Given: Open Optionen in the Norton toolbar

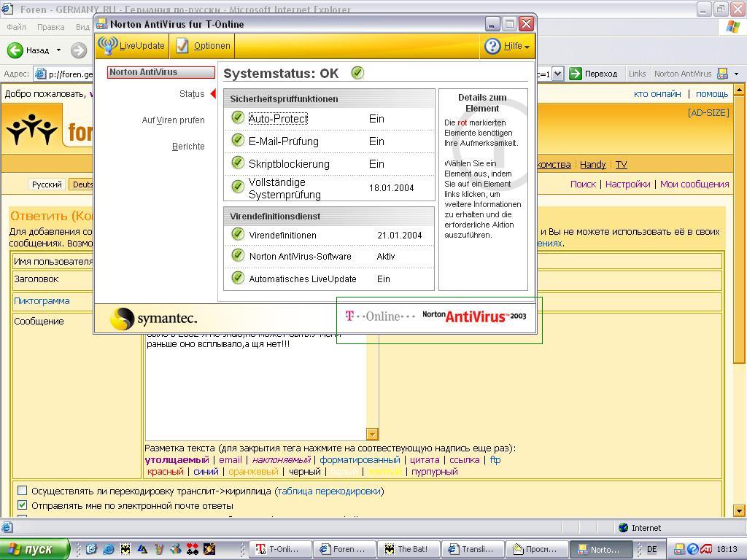Looking at the screenshot, I should point(202,46).
